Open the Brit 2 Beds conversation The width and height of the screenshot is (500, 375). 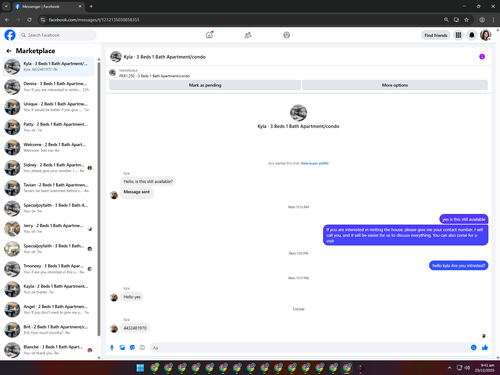point(49,330)
